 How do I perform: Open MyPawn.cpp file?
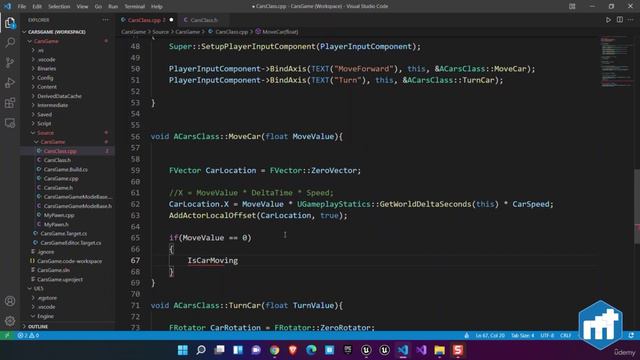coord(59,215)
